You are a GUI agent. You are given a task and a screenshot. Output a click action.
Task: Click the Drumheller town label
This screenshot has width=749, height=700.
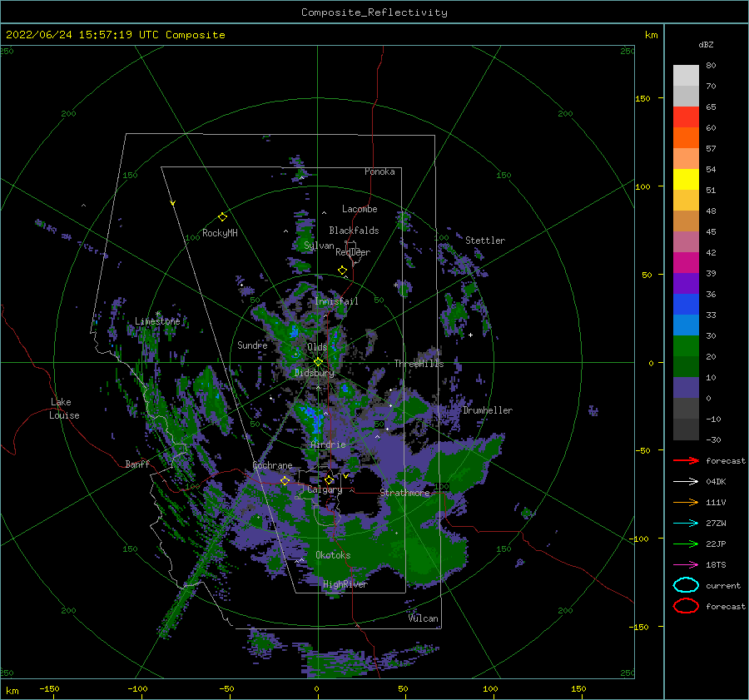coord(488,410)
